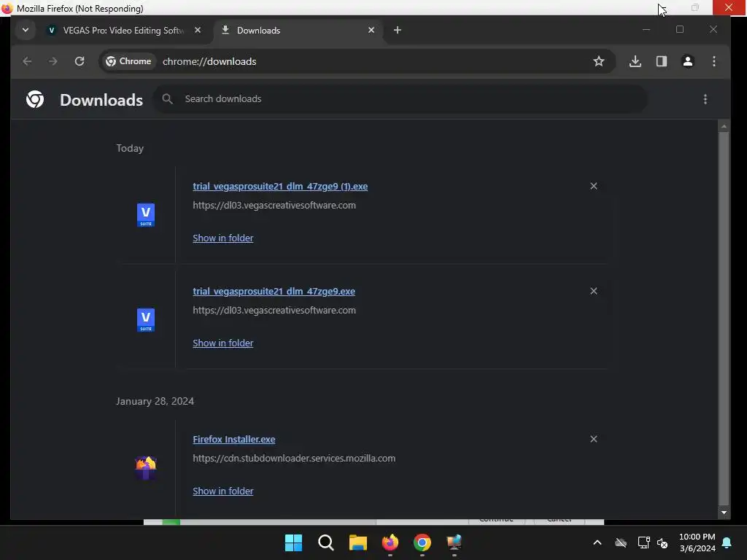Switch to VEGAS Pro Video Editing tab
Viewport: 747px width, 560px height.
click(123, 31)
